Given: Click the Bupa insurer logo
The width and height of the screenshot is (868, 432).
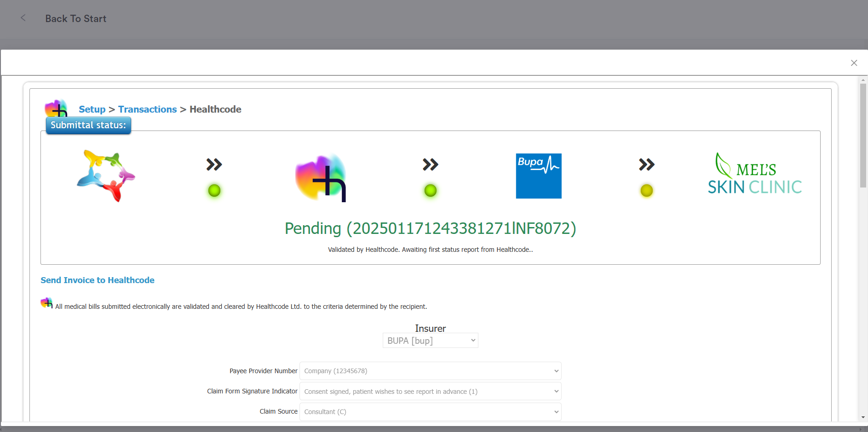Looking at the screenshot, I should (x=539, y=176).
